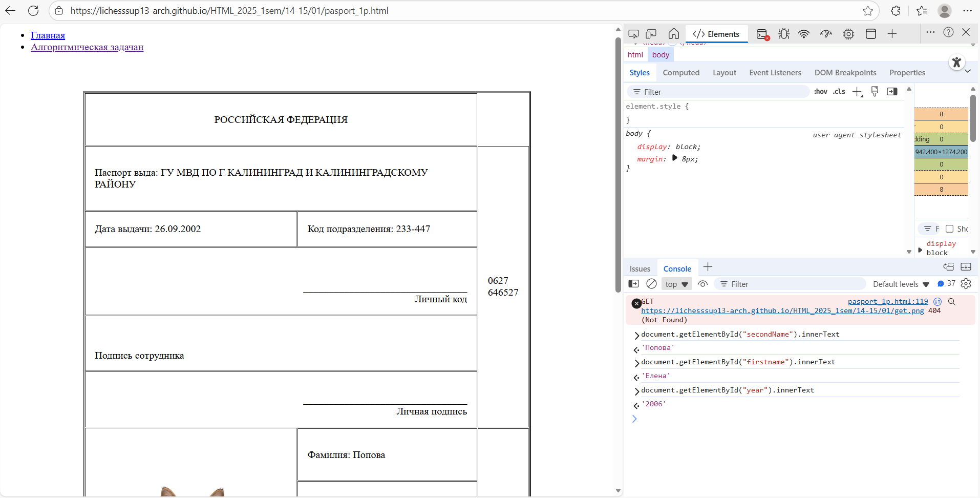Toggle the :hov element state panel
This screenshot has height=498, width=980.
pyautogui.click(x=820, y=92)
